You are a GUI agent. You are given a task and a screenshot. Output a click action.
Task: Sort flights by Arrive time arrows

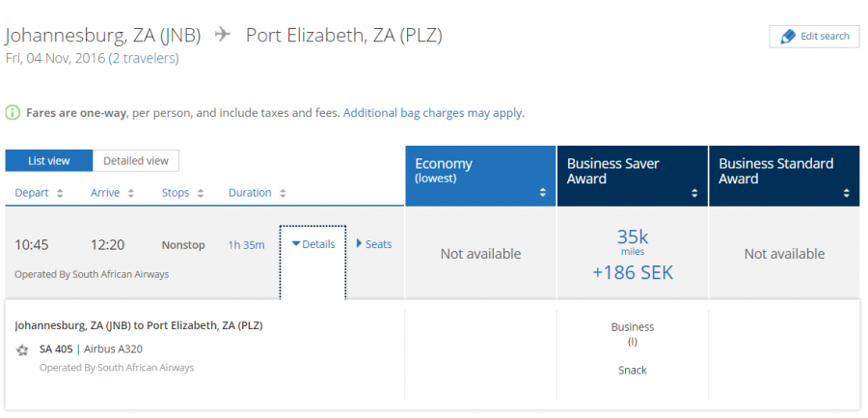coord(128,193)
